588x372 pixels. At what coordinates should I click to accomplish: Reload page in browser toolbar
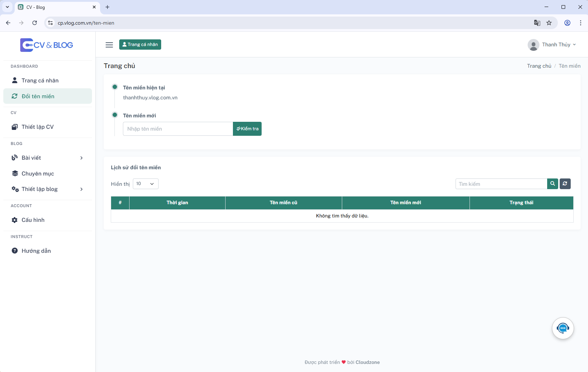click(35, 23)
